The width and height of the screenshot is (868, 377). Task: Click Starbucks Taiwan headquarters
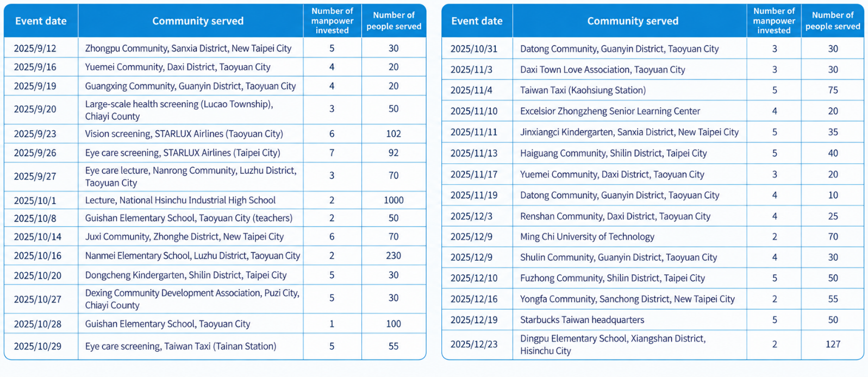tap(582, 320)
